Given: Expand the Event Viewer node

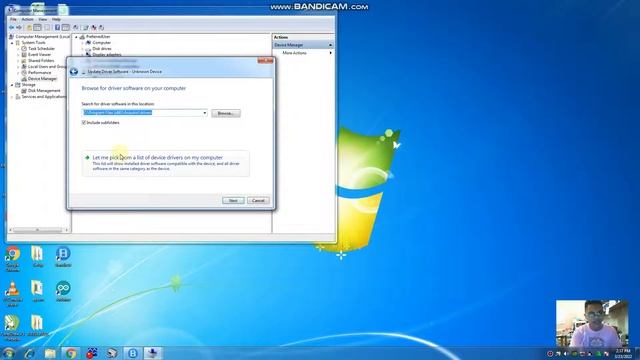Looking at the screenshot, I should pos(18,54).
